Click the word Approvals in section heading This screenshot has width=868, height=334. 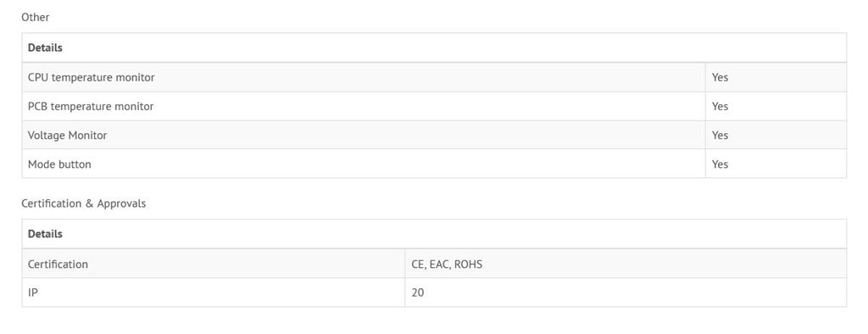point(122,203)
